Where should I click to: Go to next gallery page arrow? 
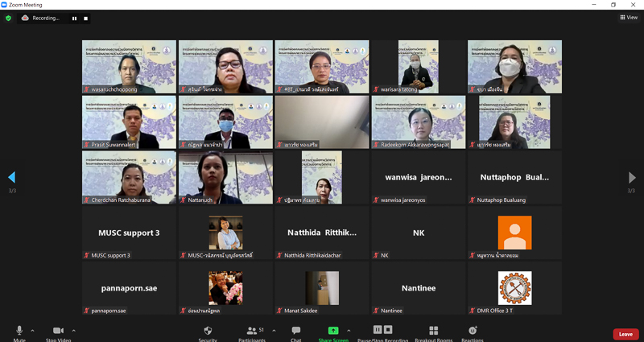click(632, 177)
